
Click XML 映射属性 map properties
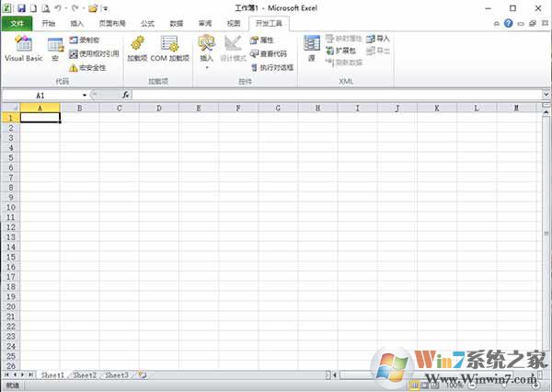(x=343, y=39)
